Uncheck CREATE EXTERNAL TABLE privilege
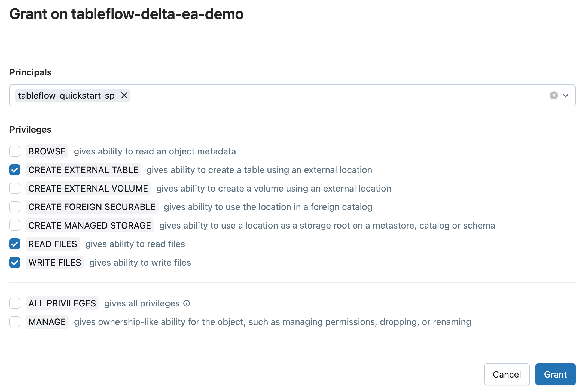 tap(15, 170)
